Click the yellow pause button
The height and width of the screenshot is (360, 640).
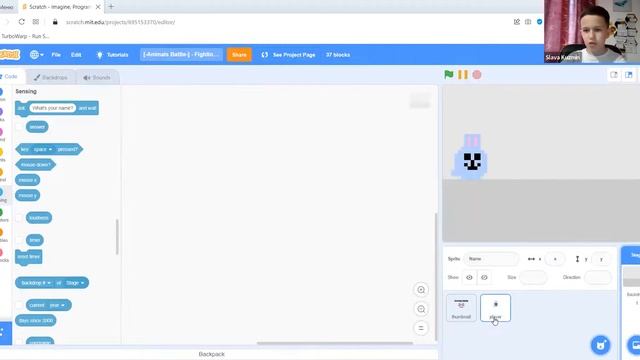tap(463, 75)
